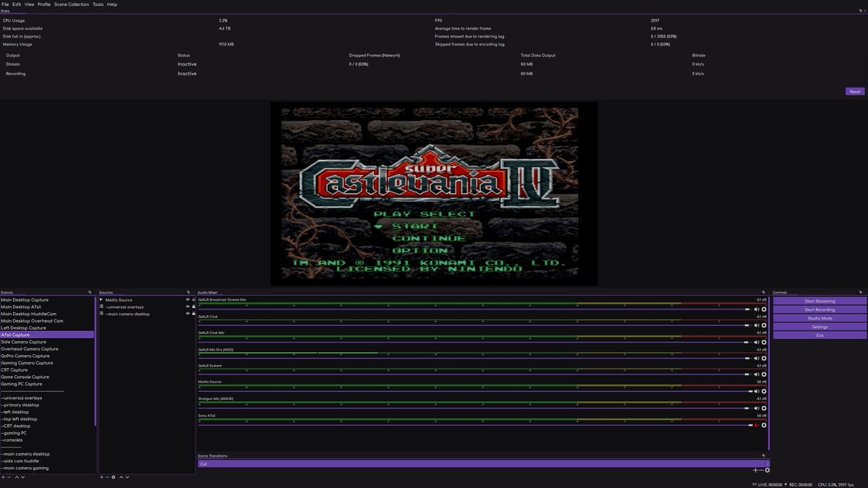Mute GoXLR Chat Mic speaker
The image size is (868, 488).
757,342
